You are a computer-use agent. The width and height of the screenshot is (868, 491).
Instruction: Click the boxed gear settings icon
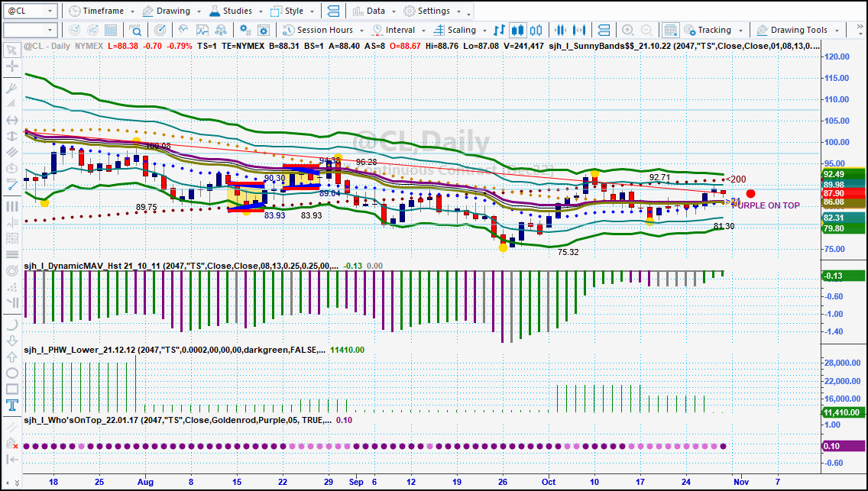click(x=264, y=30)
